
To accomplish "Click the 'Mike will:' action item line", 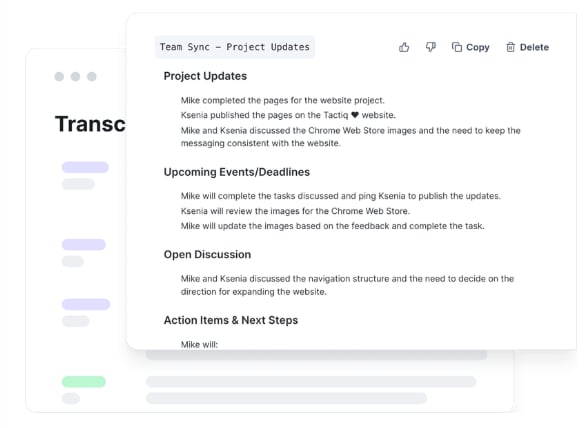I will 199,344.
